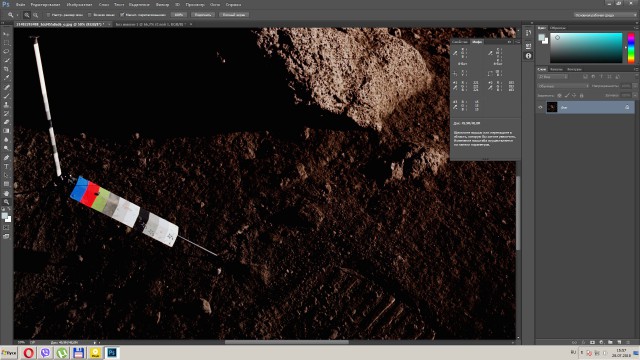Open the Color panel flyout menu

tap(636, 28)
